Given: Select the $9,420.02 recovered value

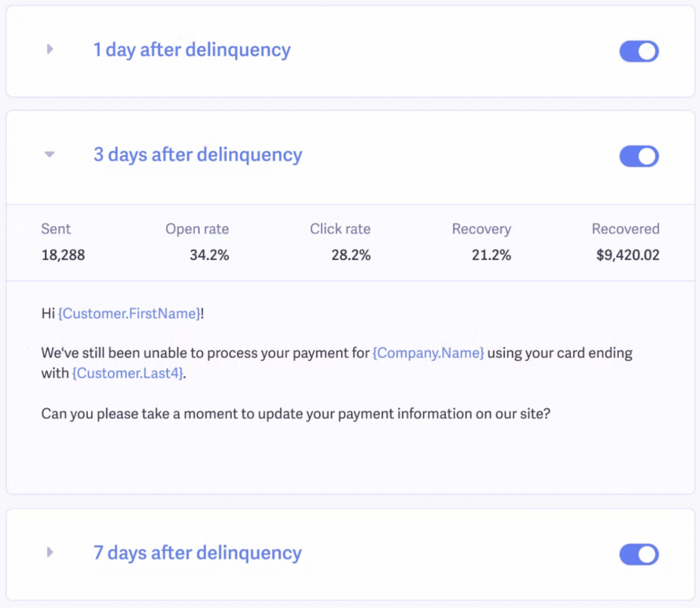Looking at the screenshot, I should point(628,255).
